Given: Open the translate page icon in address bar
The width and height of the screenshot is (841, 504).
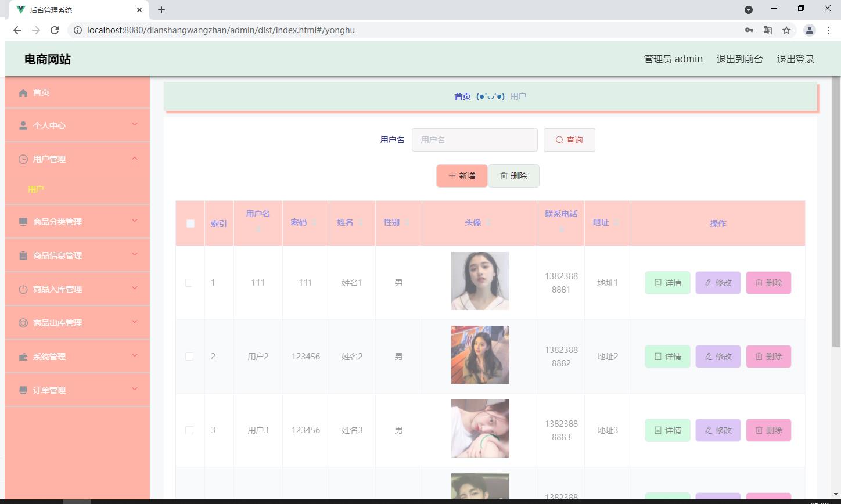Looking at the screenshot, I should [x=768, y=30].
